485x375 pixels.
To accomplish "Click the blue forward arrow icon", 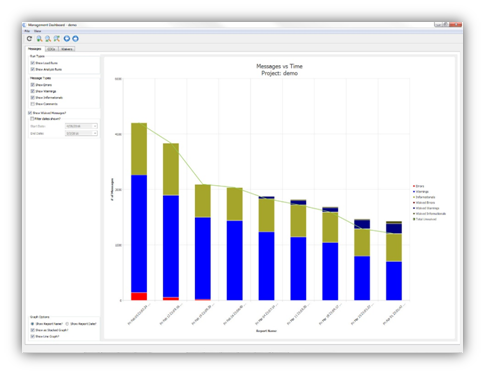I will [76, 39].
